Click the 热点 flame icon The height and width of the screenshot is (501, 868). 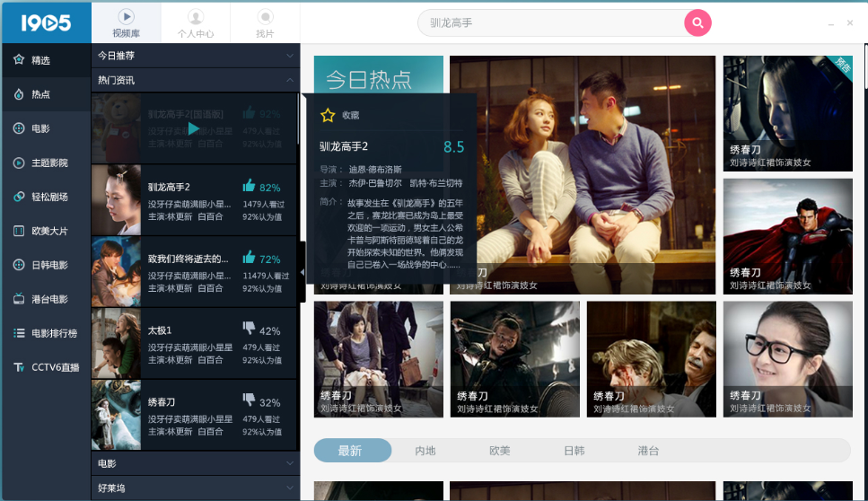point(19,94)
